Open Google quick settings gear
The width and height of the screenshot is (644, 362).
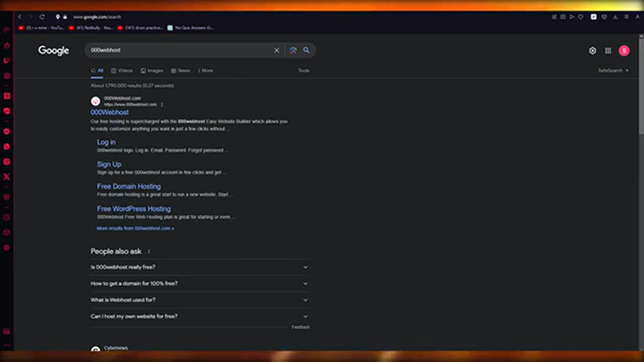click(593, 51)
